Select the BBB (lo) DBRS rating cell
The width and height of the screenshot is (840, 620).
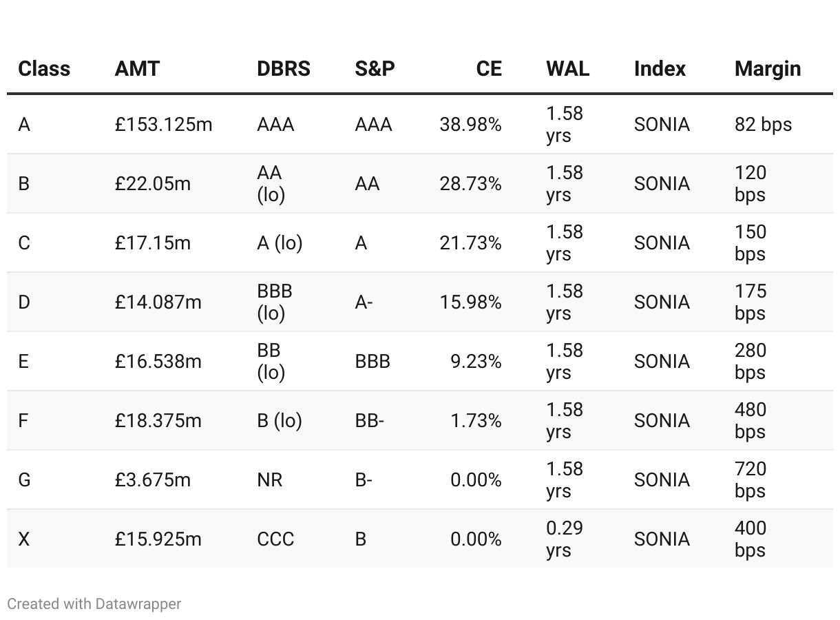click(x=275, y=302)
